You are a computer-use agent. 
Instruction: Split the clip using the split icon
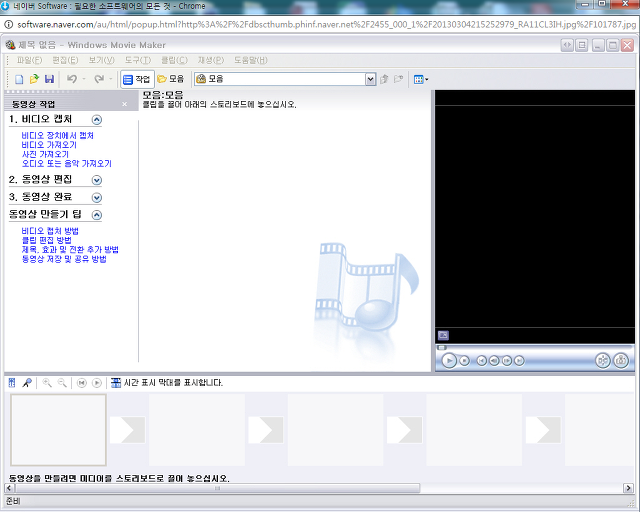pos(603,361)
